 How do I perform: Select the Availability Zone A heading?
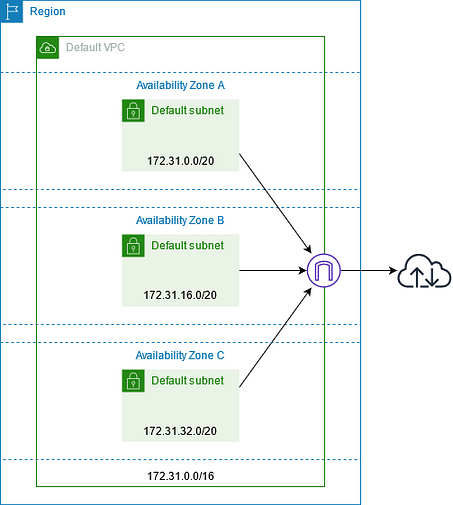180,85
